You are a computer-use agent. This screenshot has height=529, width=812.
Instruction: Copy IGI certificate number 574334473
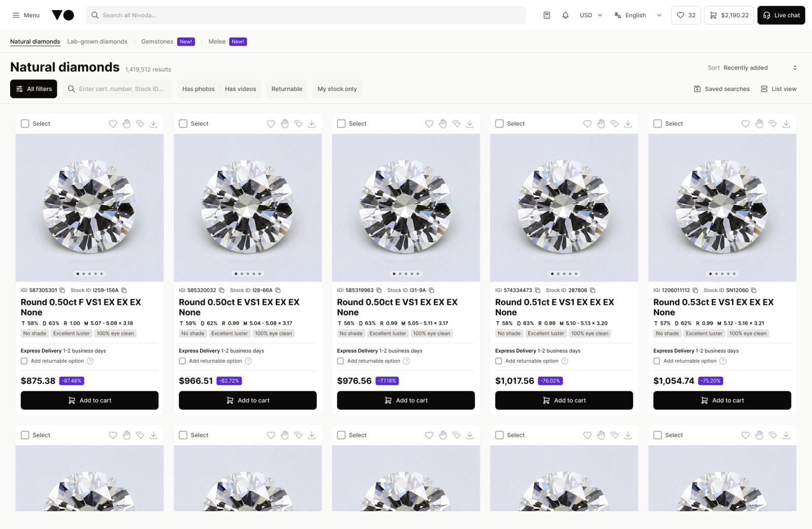538,290
